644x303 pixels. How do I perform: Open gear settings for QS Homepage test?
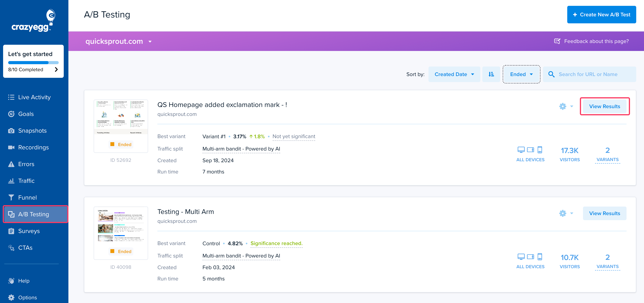[563, 106]
